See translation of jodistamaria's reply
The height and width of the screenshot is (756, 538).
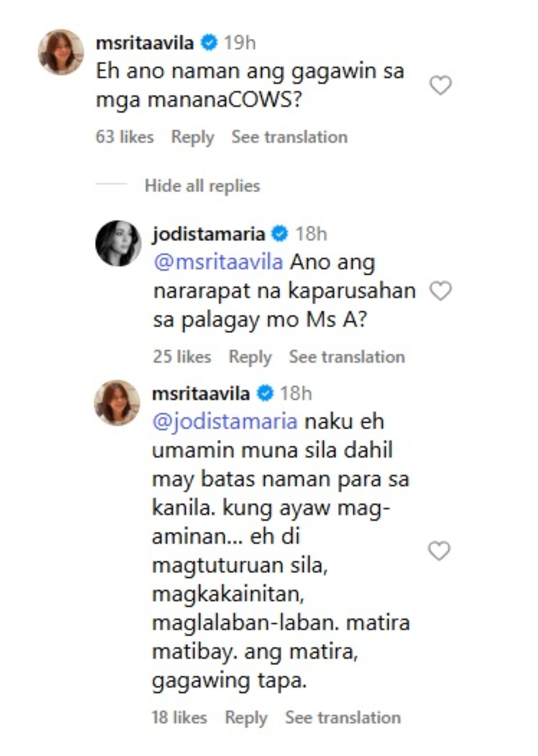coord(347,357)
